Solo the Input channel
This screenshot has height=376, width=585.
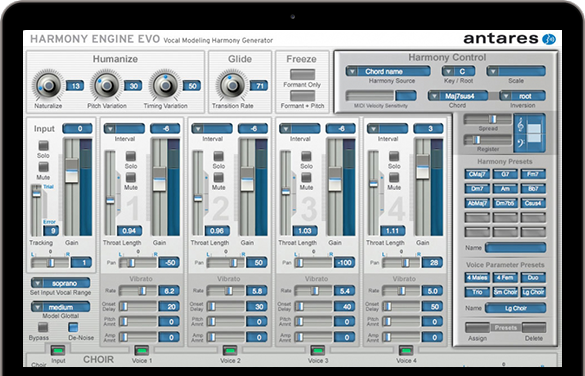pos(44,145)
